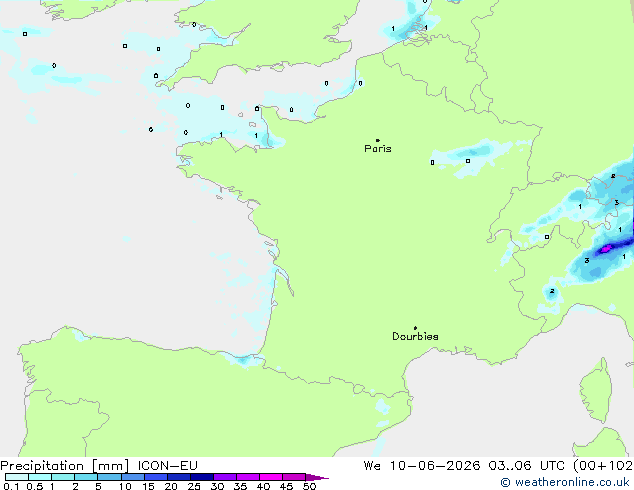Viewport: 634px width, 490px height.
Task: Click the purple heavy-rain cell over the Alps
Action: [x=605, y=249]
